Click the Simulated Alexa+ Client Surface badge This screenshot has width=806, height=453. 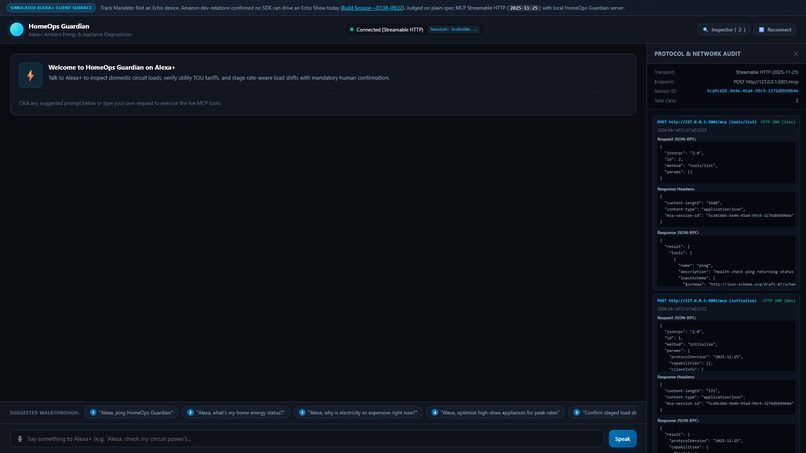51,8
